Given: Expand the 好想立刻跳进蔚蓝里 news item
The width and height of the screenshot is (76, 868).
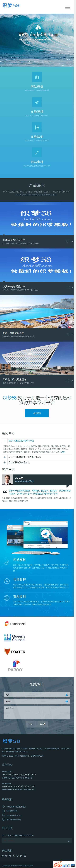Looking at the screenshot, I should coord(37,457).
